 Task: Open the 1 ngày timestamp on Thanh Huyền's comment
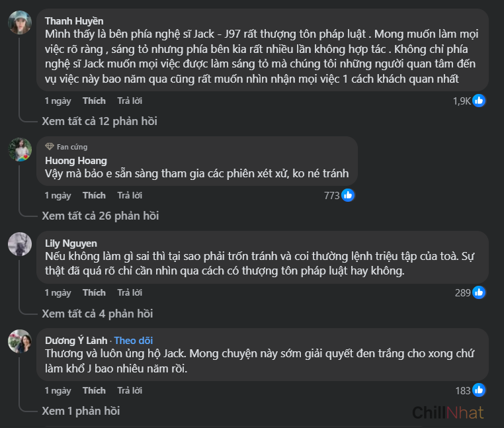[x=58, y=101]
